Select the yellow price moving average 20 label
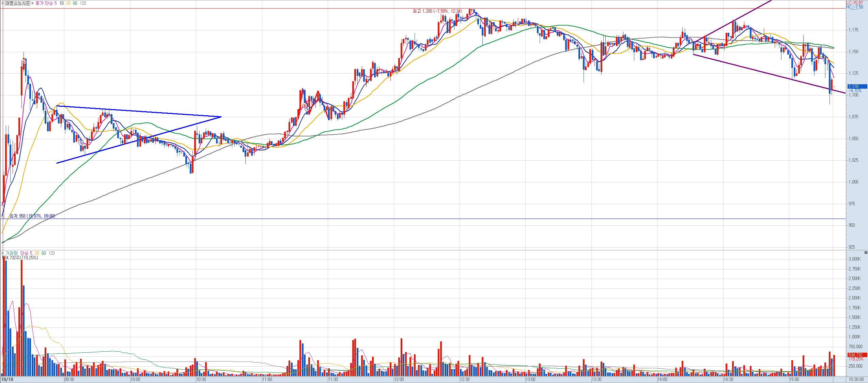868x383 pixels. tap(68, 3)
